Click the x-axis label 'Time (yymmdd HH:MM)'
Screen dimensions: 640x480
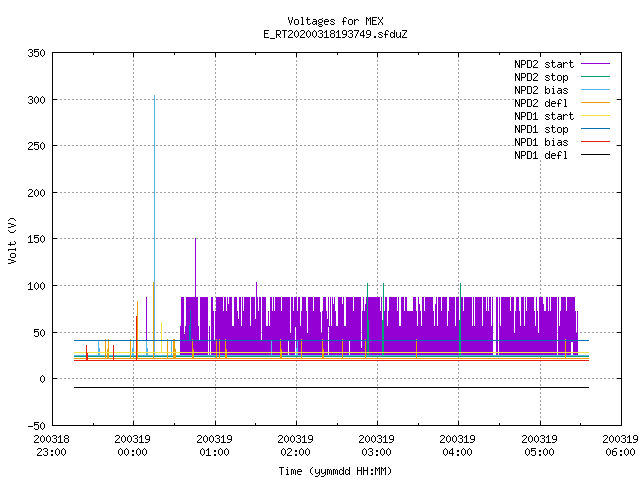335,471
